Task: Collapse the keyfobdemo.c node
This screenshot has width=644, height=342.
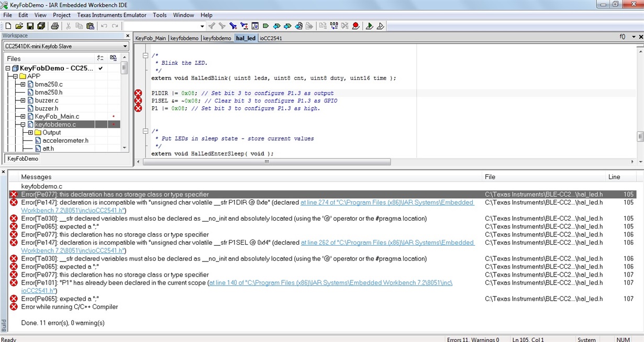Action: point(23,124)
